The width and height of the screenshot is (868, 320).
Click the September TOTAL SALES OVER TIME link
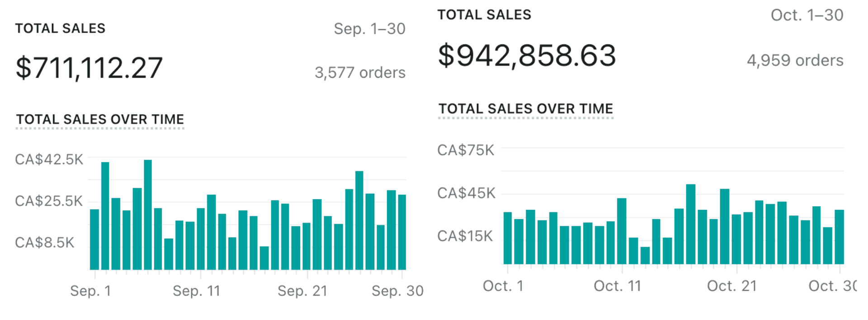click(x=100, y=119)
